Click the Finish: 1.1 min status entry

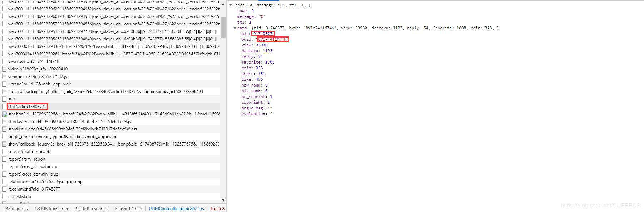(x=129, y=209)
